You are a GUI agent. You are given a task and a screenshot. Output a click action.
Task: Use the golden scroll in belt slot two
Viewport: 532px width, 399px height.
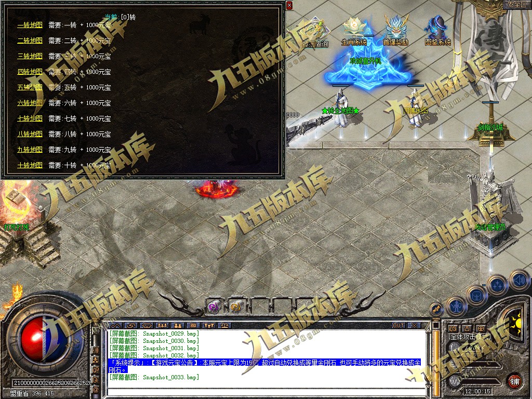tap(236, 307)
